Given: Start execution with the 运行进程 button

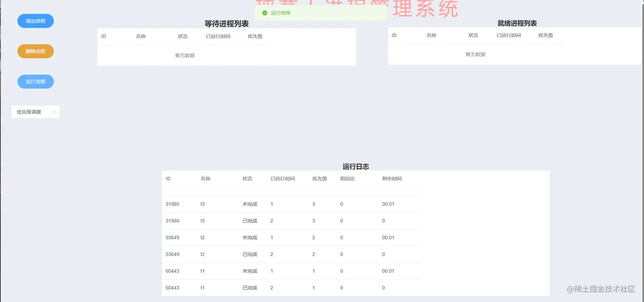Looking at the screenshot, I should pyautogui.click(x=35, y=82).
